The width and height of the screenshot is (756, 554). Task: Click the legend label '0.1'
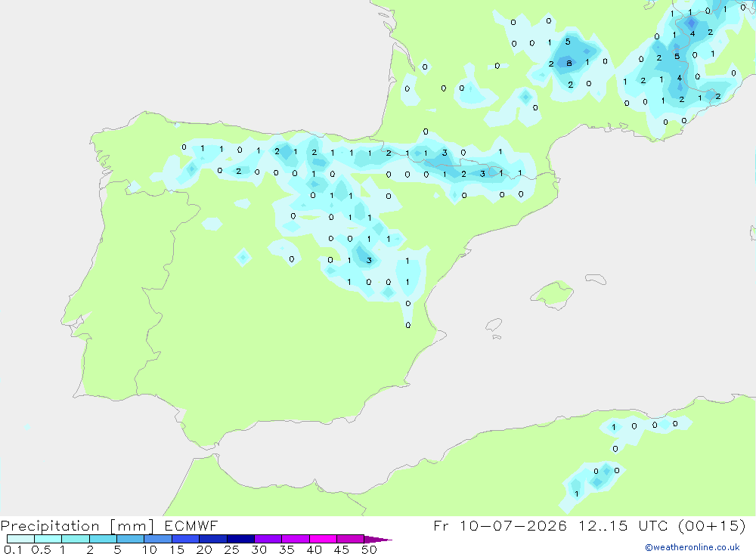click(13, 549)
